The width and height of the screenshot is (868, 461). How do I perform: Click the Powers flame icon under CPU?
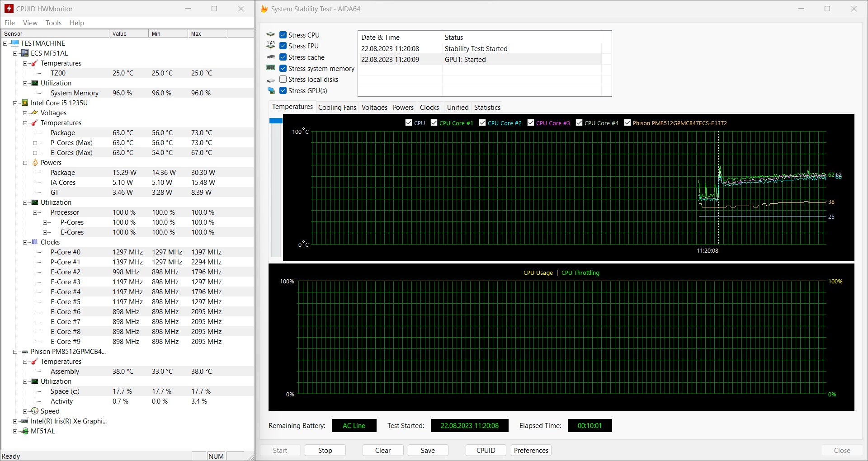pos(35,163)
